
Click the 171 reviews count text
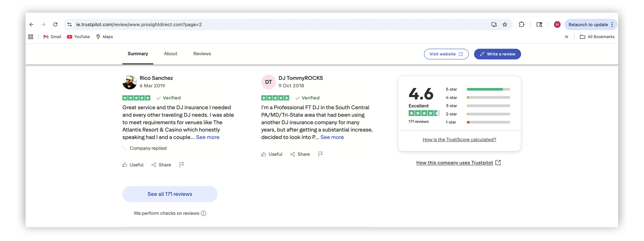click(x=418, y=122)
